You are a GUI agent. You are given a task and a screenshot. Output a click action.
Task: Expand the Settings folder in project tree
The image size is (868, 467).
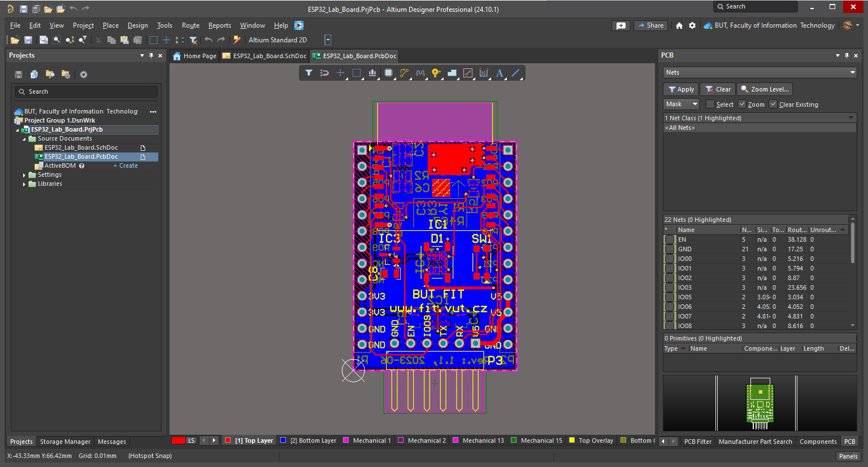24,175
